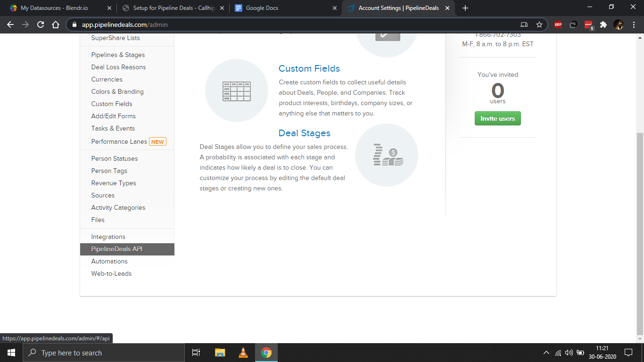Open Deal Loss Reasons settings
The height and width of the screenshot is (362, 644).
(x=118, y=67)
